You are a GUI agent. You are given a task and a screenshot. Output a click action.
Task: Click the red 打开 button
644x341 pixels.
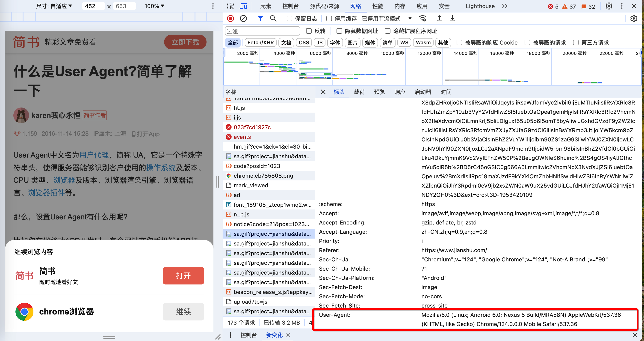(183, 275)
